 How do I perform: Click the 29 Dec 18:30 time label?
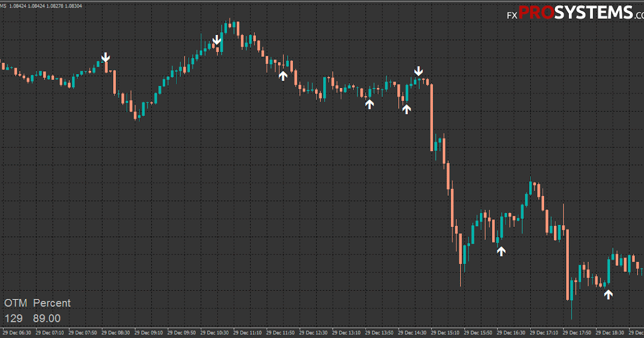click(610, 333)
